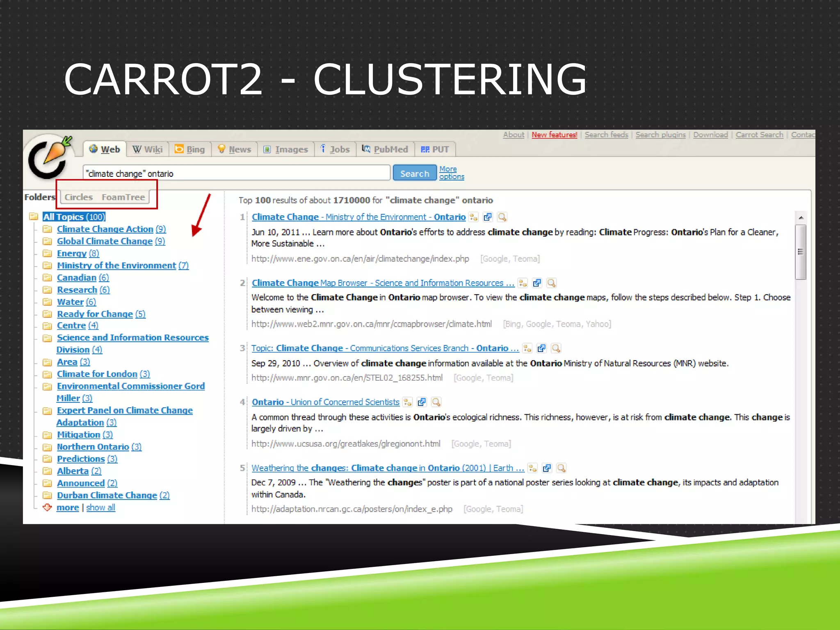
Task: Select the Research cluster
Action: pyautogui.click(x=83, y=290)
